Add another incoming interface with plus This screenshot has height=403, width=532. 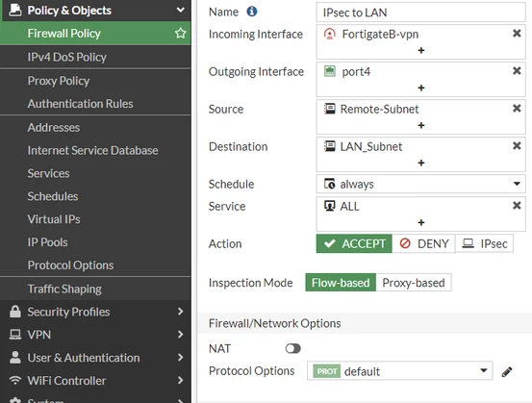coord(421,51)
